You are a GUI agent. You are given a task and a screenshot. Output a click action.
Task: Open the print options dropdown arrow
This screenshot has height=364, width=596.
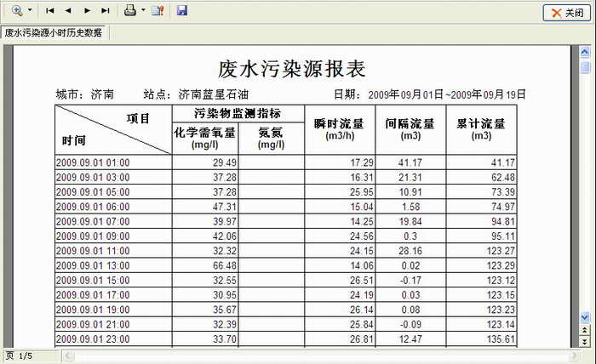tap(143, 10)
